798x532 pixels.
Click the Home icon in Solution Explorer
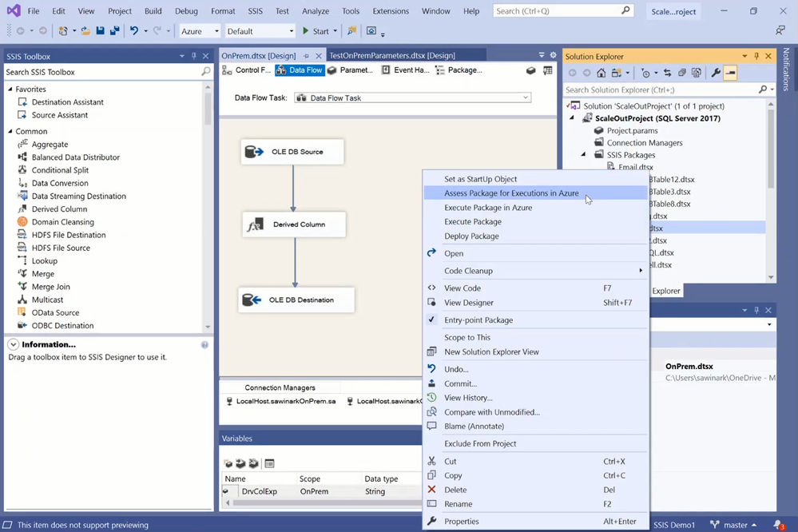click(601, 73)
